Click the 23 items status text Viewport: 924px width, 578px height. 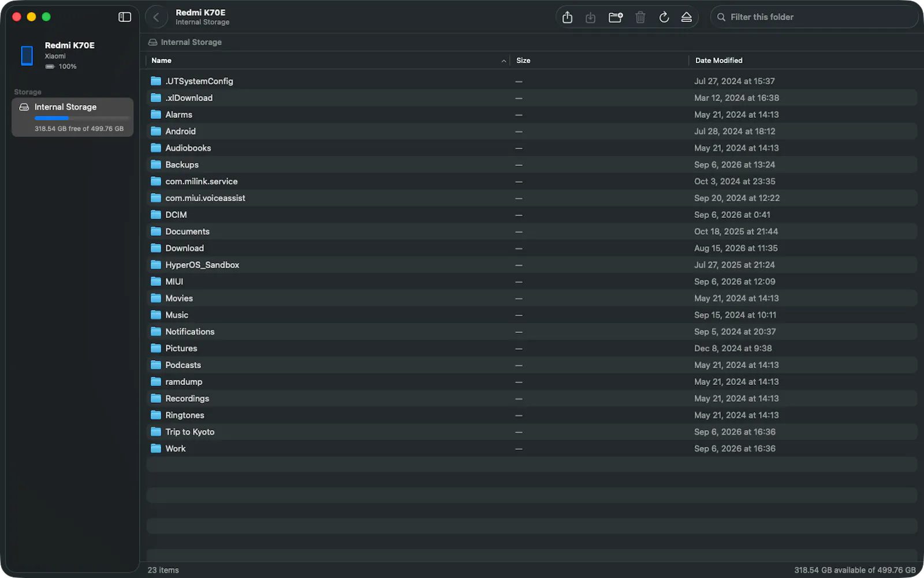pyautogui.click(x=163, y=570)
